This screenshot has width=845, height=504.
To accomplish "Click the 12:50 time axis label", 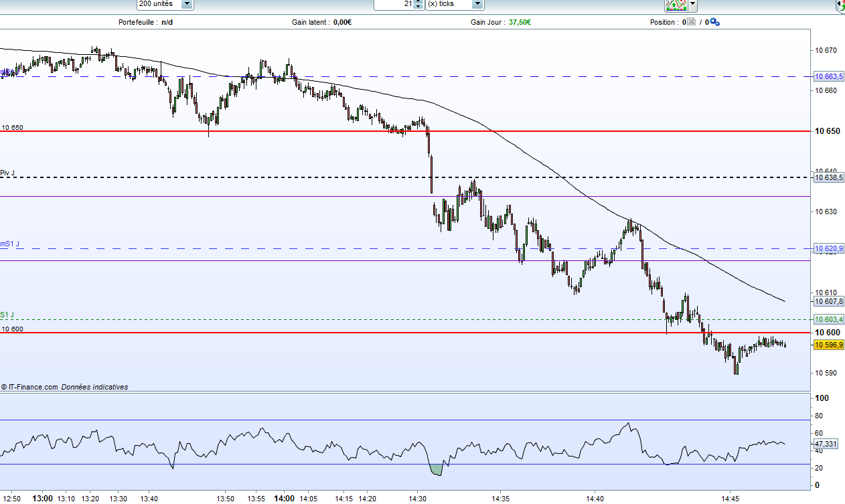I will [12, 499].
